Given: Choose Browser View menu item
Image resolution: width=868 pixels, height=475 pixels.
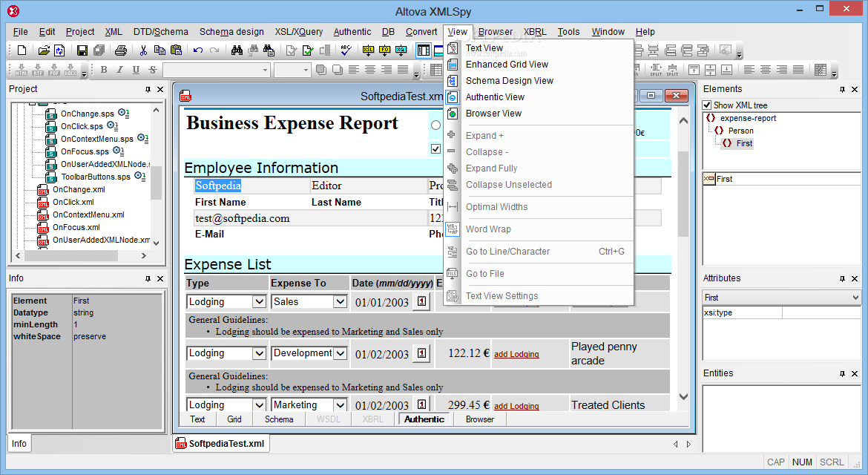Looking at the screenshot, I should [x=494, y=114].
